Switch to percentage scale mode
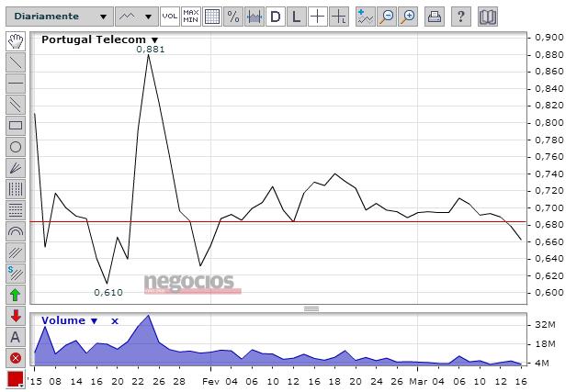This screenshot has height=392, width=588. tap(232, 17)
